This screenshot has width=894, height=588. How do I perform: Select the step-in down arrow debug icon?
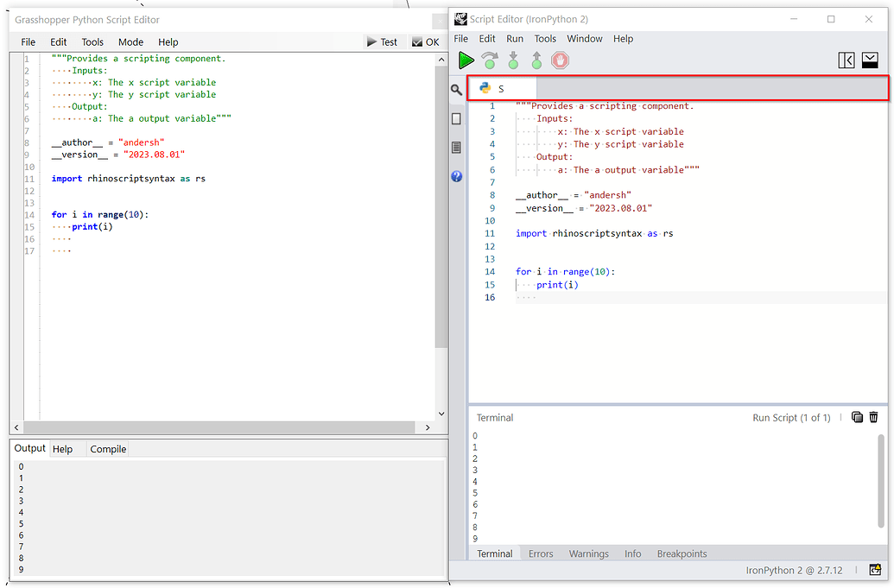click(513, 60)
